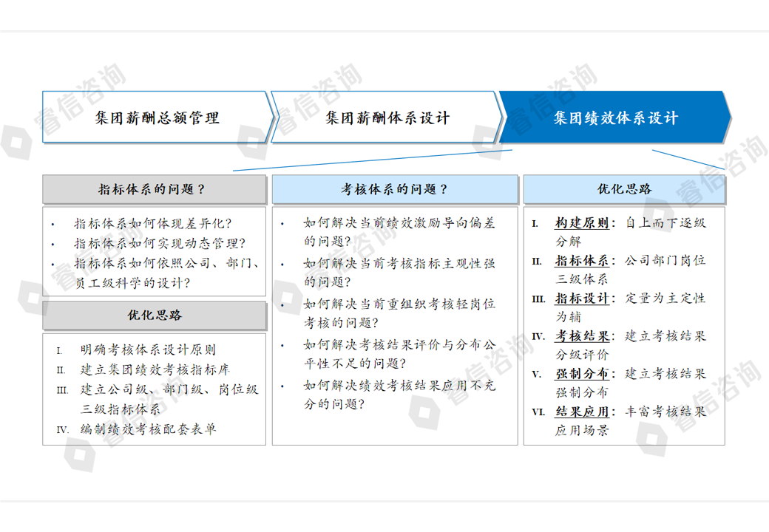Viewport: 769px width, 532px height.
Task: Select the 集团薪酬总额管理 chevron tab
Action: 157,117
